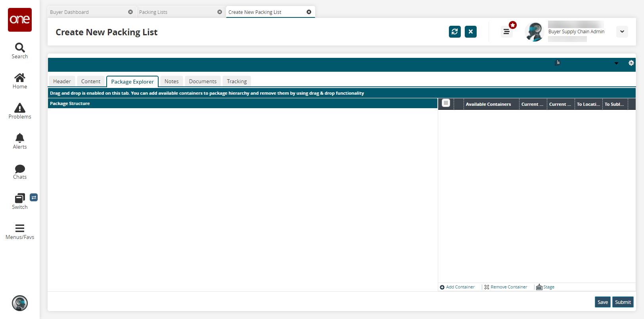The width and height of the screenshot is (644, 319).
Task: Click the To Subl... column header
Action: (615, 104)
